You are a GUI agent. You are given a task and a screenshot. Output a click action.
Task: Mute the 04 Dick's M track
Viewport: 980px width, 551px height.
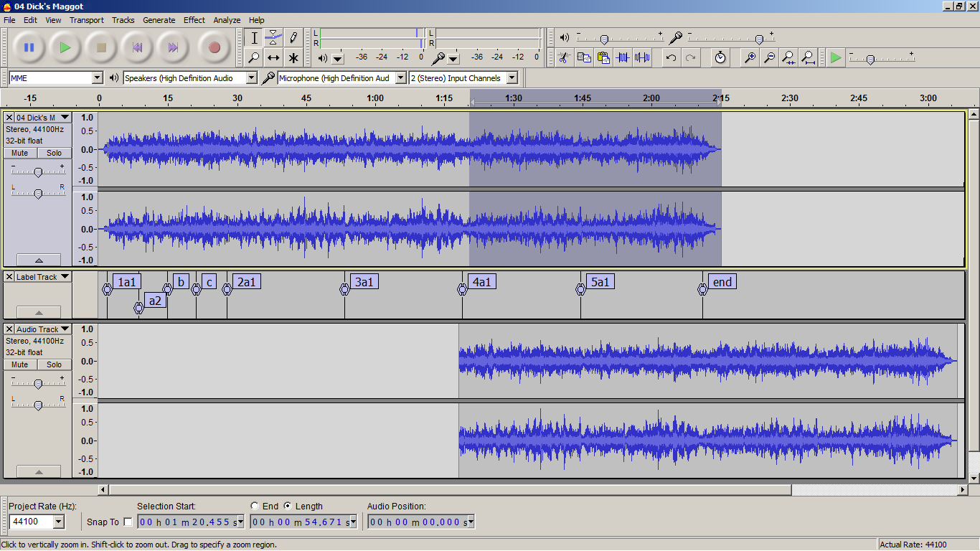(x=20, y=153)
